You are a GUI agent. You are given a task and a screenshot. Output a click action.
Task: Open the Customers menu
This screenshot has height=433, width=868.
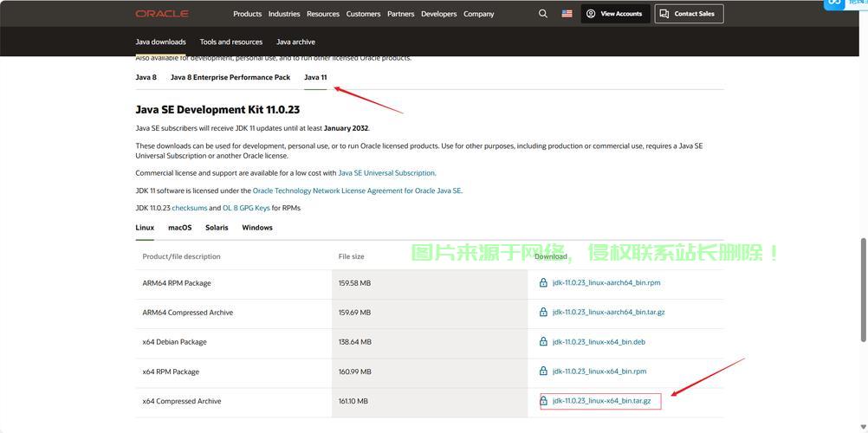point(363,14)
